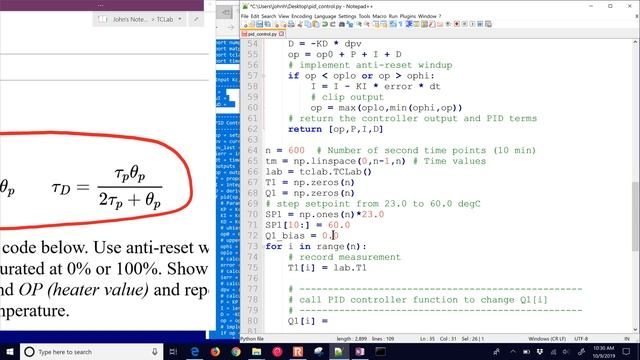Image resolution: width=640 pixels, height=360 pixels.
Task: Click the Zoom In toolbar icon
Action: point(359,24)
